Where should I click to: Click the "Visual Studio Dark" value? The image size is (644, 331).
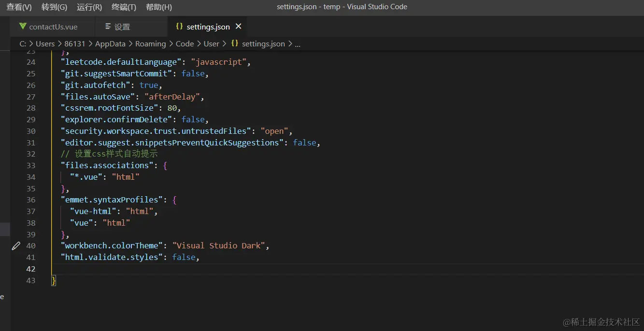(219, 245)
